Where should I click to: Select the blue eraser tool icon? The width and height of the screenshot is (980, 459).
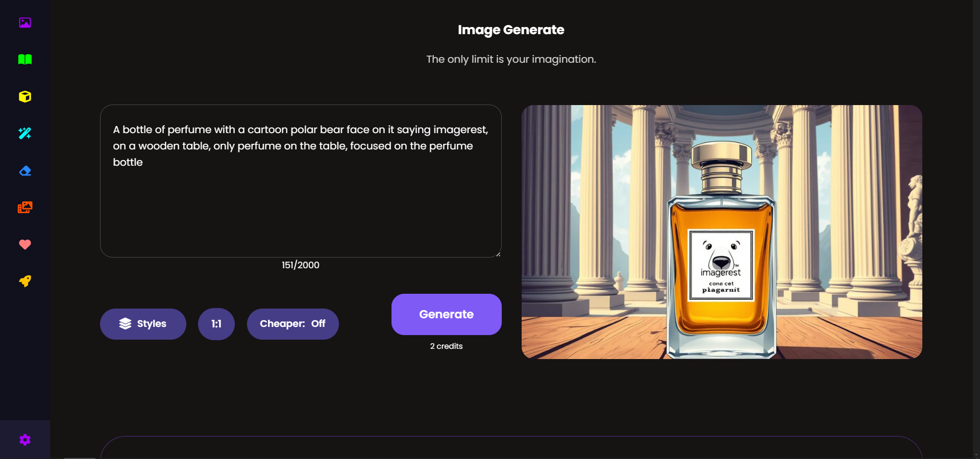(x=25, y=171)
